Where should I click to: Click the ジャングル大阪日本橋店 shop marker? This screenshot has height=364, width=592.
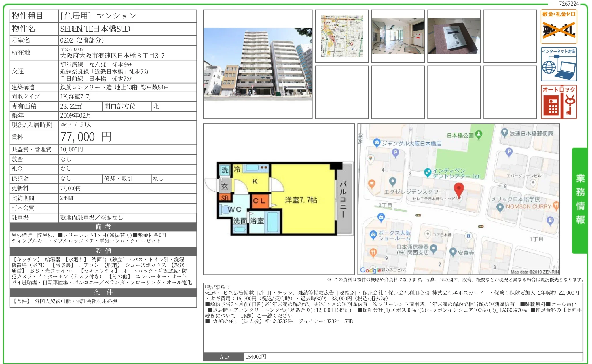[377, 143]
